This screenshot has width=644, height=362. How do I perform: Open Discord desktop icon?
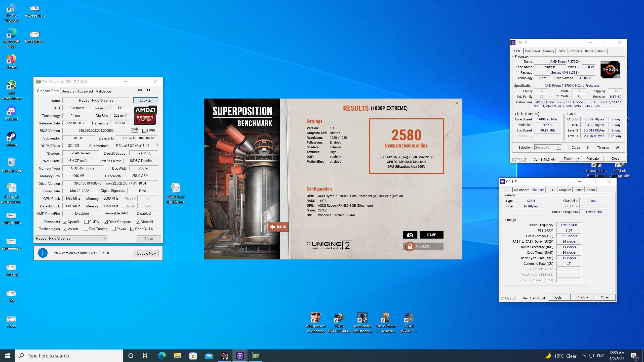(x=11, y=114)
